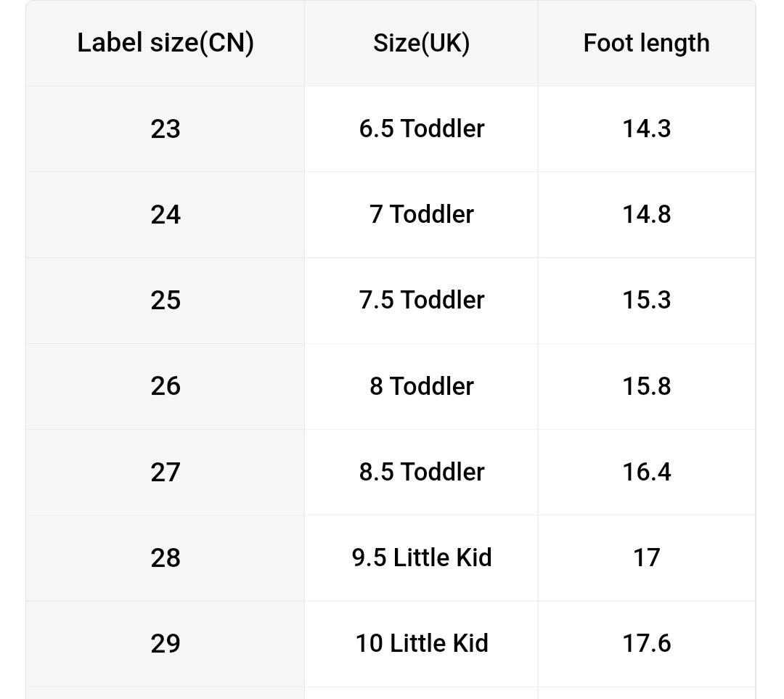Click the "6.5 Toddler" size cell
This screenshot has height=699, width=784.
[x=421, y=129]
